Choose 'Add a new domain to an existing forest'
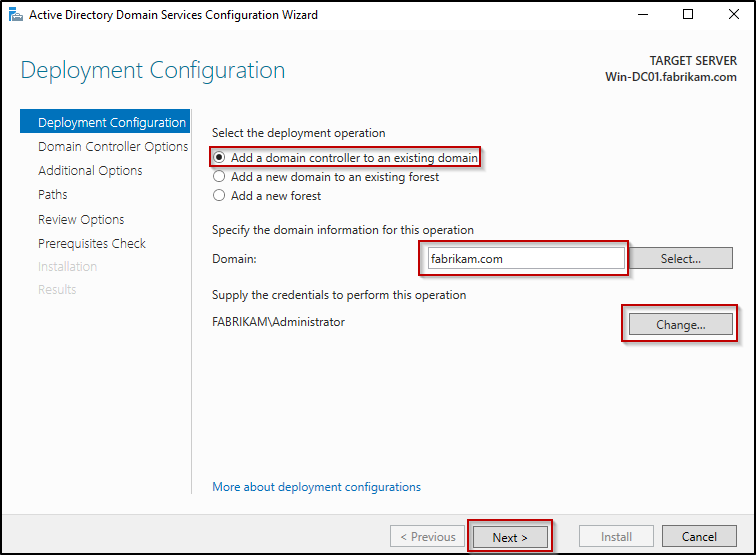The image size is (756, 555). click(219, 177)
